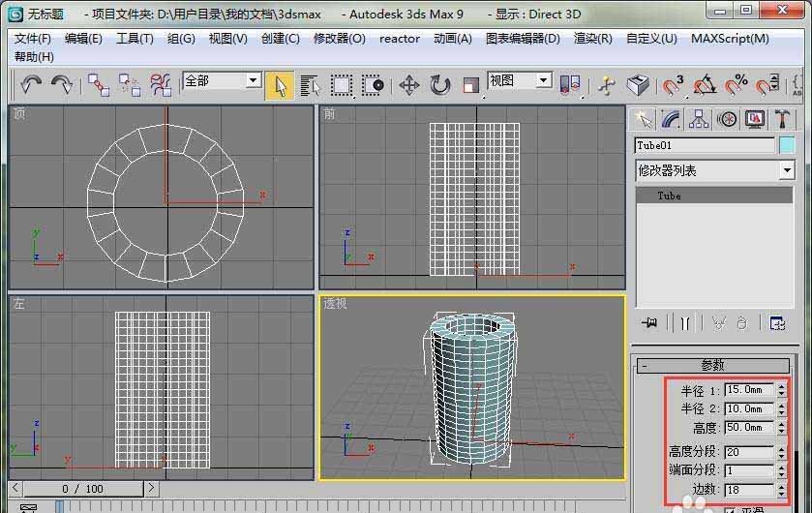This screenshot has height=513, width=812.
Task: Click the 高度 height value field
Action: [747, 428]
